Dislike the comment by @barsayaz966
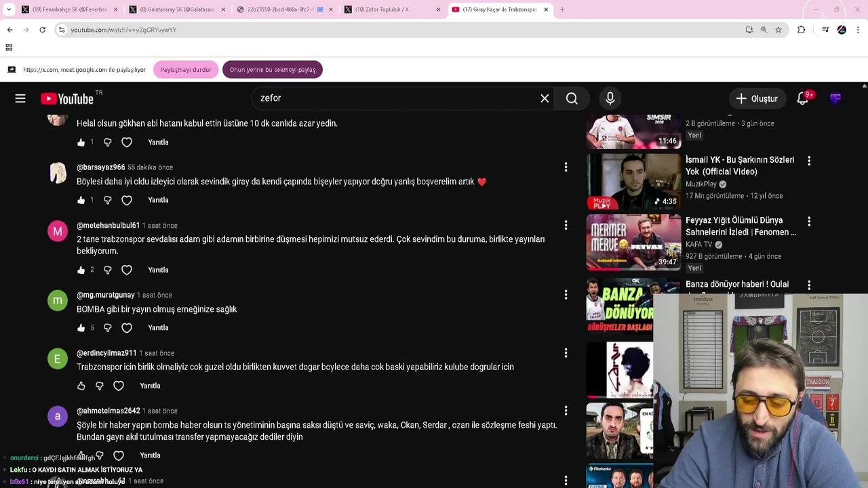 (x=107, y=200)
